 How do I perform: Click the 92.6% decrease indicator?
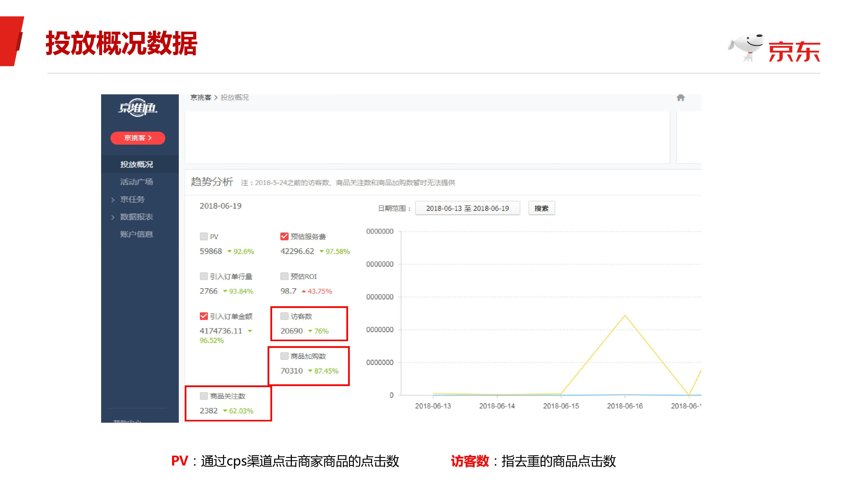pyautogui.click(x=241, y=251)
